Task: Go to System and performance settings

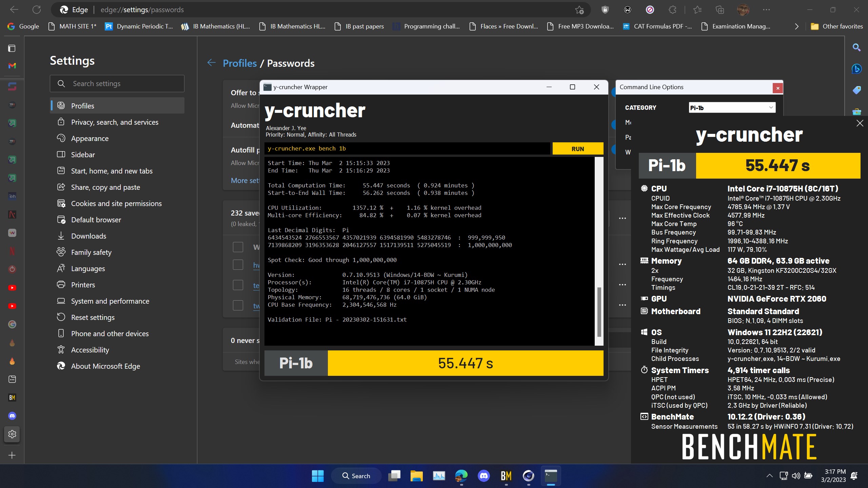Action: point(117,301)
